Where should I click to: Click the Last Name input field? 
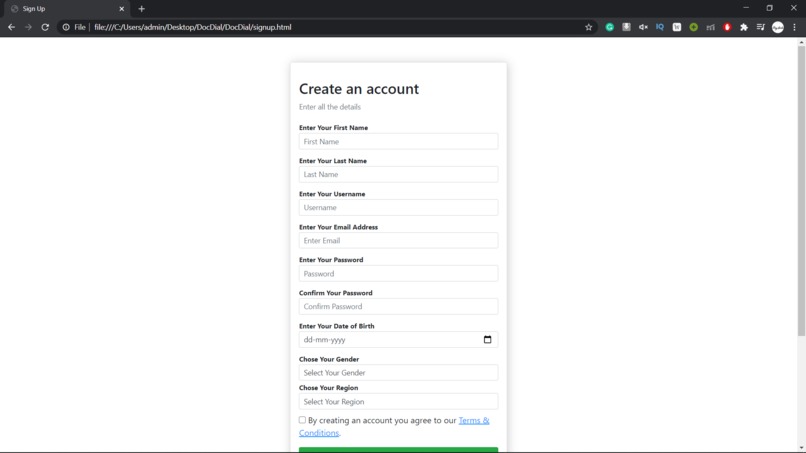[x=398, y=174]
